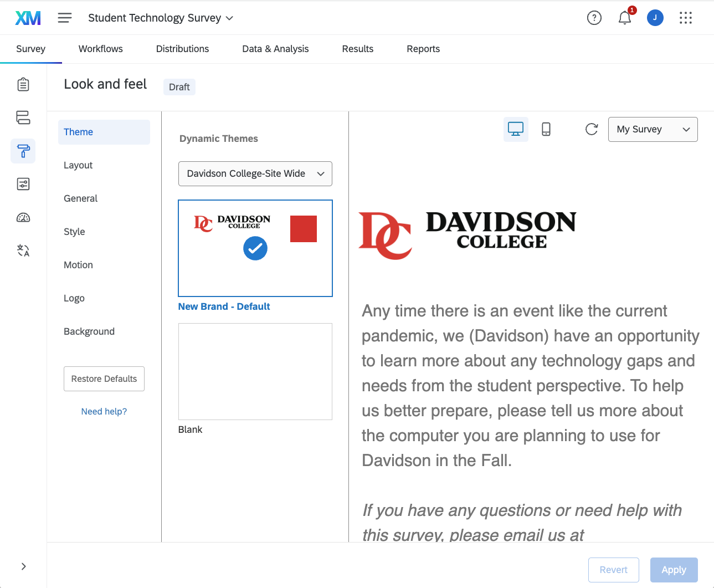View notifications bell icon
This screenshot has width=714, height=588.
click(625, 18)
